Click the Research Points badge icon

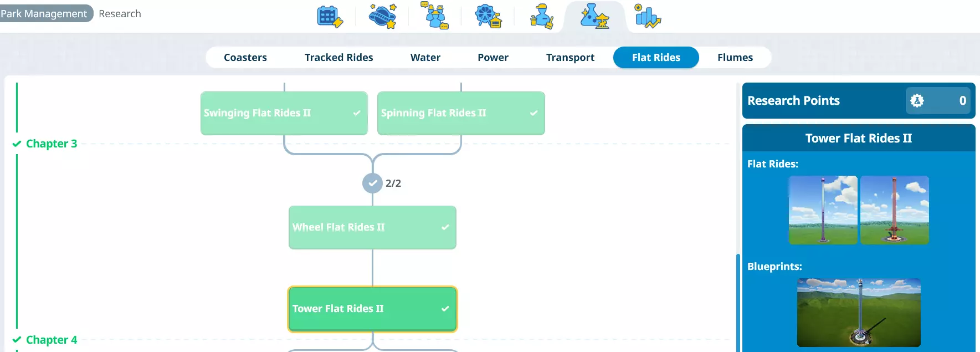click(917, 100)
